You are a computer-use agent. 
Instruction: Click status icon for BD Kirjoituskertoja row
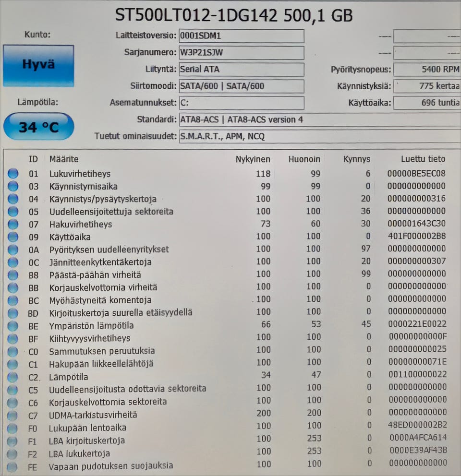pyautogui.click(x=13, y=313)
